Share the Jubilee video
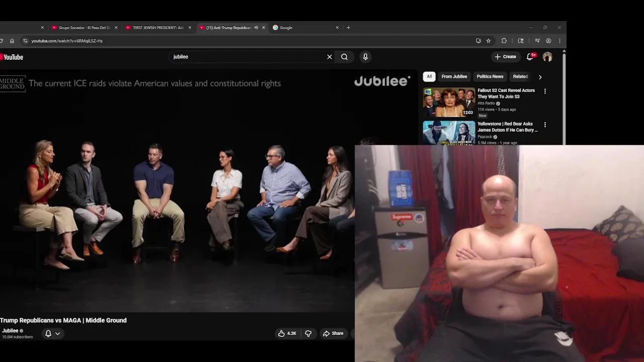Screen dimensions: 644x362 point(333,333)
